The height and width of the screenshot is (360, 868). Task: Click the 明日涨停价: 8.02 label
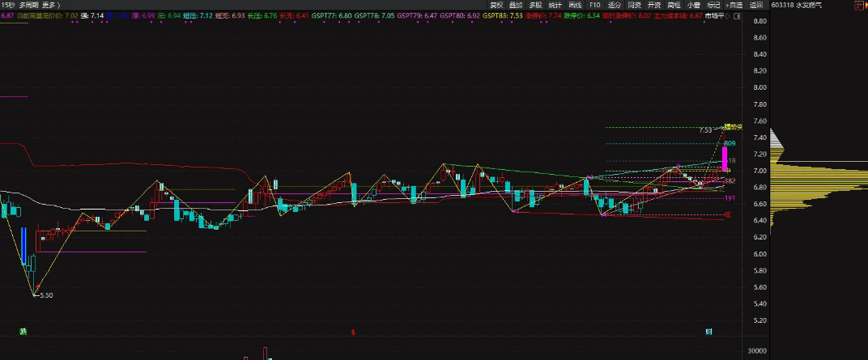(x=628, y=15)
